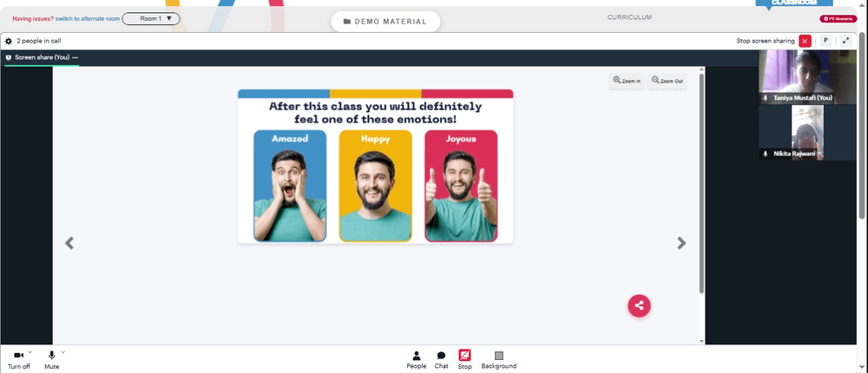Click the Happy emotion card

(x=375, y=186)
